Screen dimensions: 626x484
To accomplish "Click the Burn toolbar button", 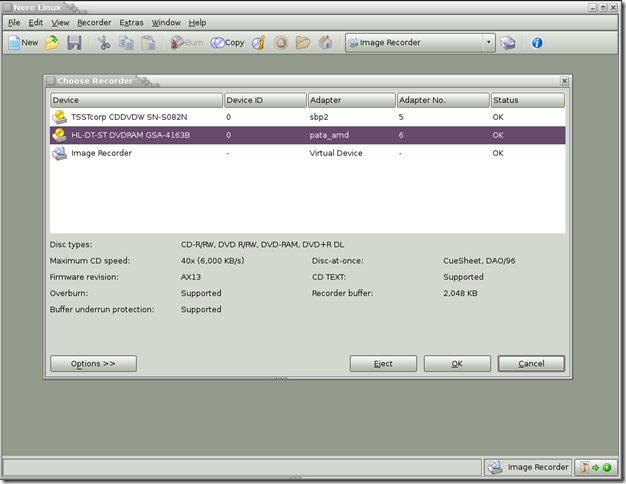I will (x=186, y=42).
